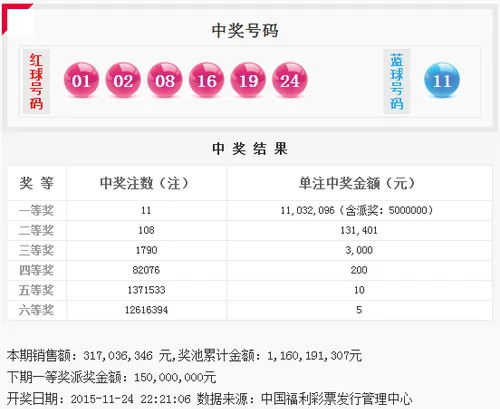Select the 五等奖 row label
500x409 pixels.
click(36, 290)
